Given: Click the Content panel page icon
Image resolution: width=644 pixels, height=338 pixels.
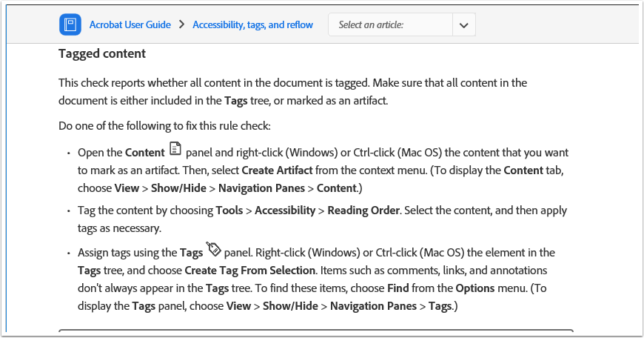Looking at the screenshot, I should 175,148.
